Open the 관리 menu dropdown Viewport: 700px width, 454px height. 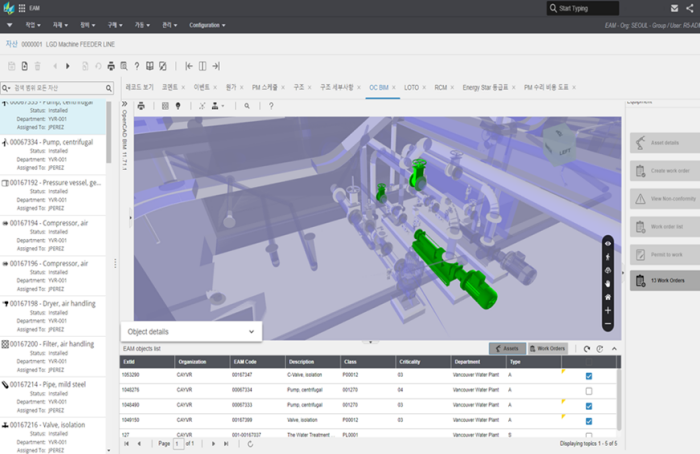(169, 25)
